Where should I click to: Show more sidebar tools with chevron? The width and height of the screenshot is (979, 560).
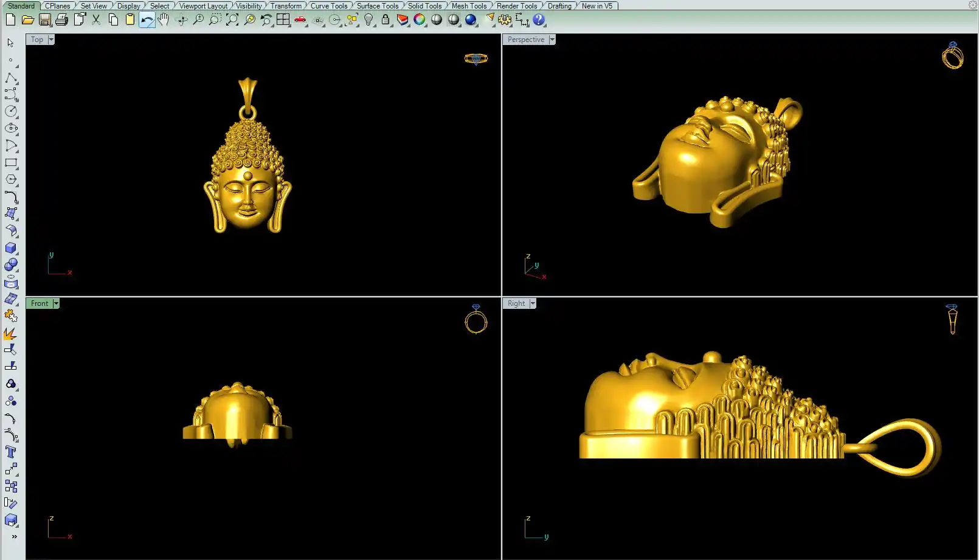point(14,536)
